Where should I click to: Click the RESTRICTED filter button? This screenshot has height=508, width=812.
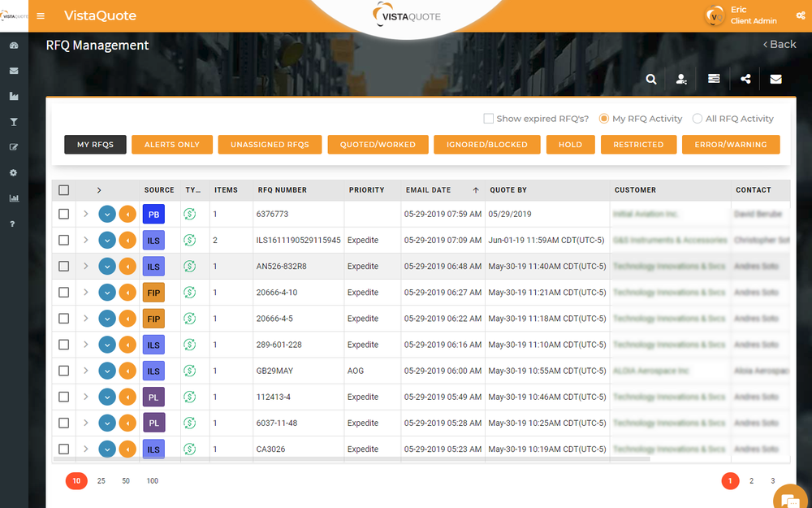(x=638, y=145)
